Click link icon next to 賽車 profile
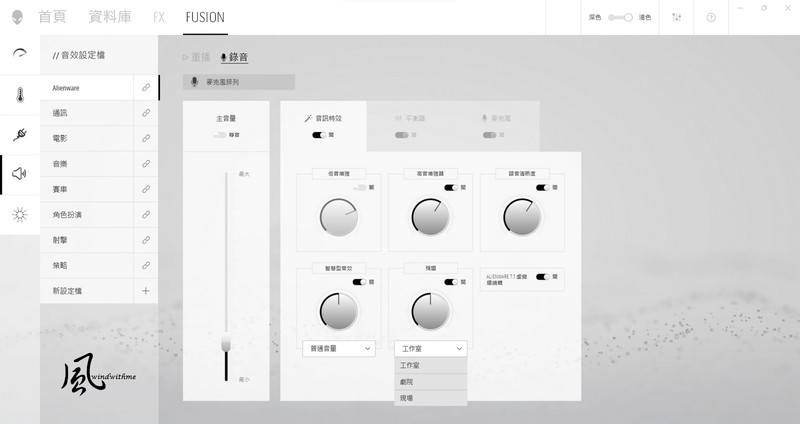800x424 pixels. pyautogui.click(x=146, y=189)
